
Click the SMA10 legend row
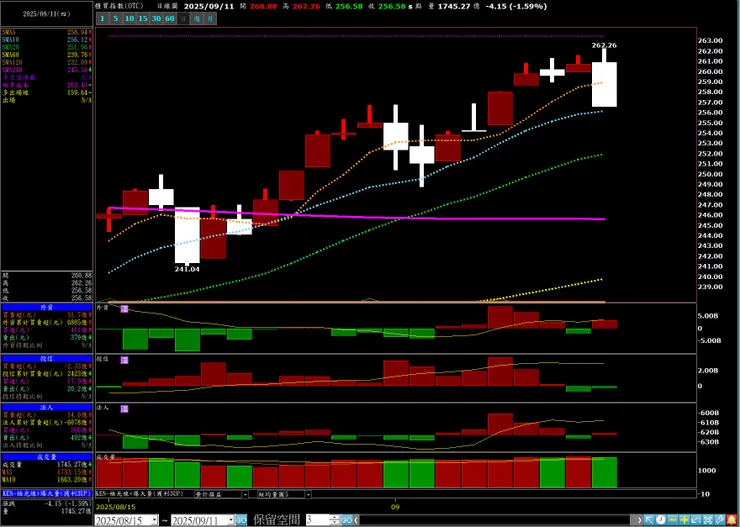pos(47,40)
